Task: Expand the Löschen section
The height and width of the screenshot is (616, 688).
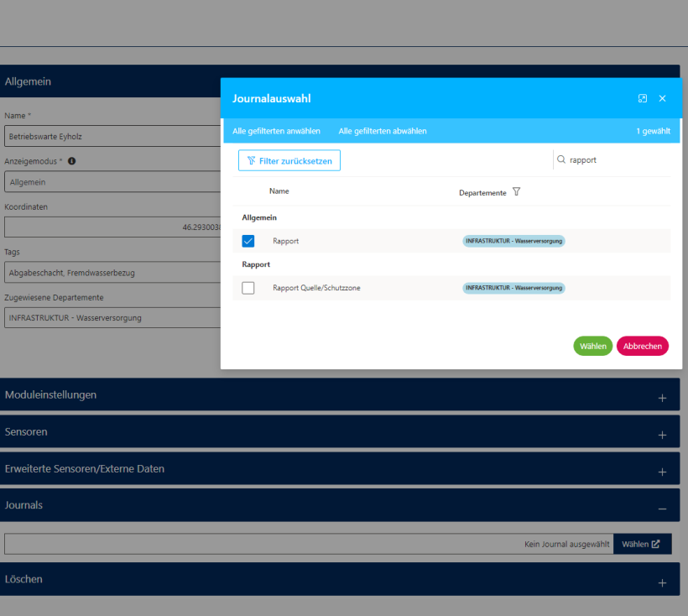Action: click(662, 582)
